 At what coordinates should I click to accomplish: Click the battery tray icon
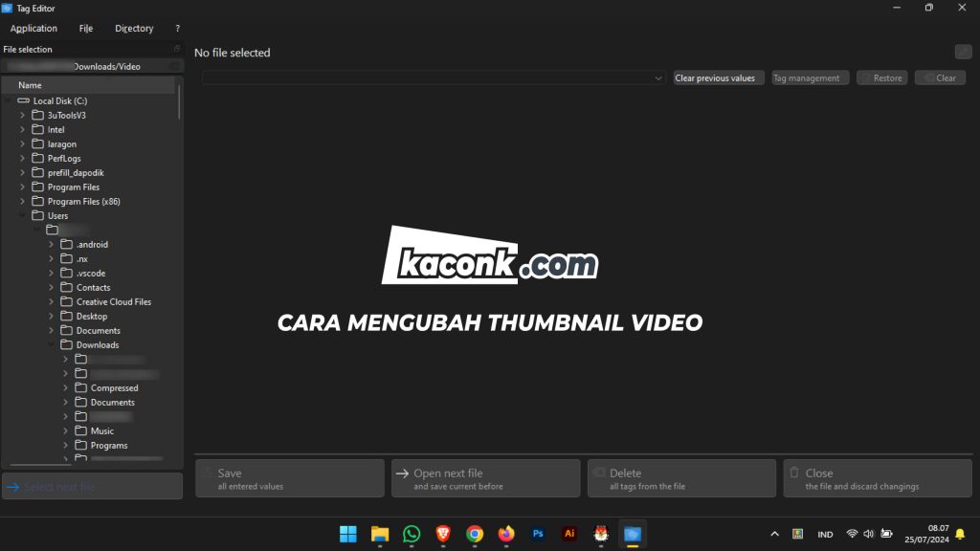coord(886,534)
